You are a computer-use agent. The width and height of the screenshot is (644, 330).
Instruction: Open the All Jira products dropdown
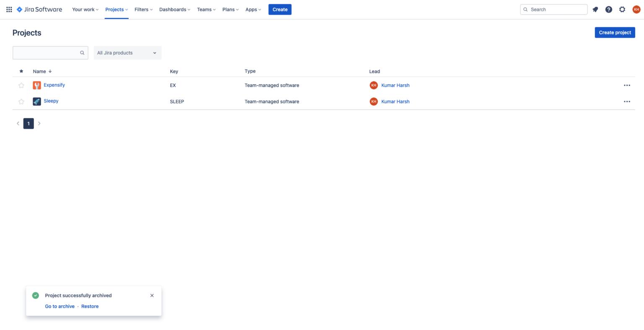(x=127, y=53)
